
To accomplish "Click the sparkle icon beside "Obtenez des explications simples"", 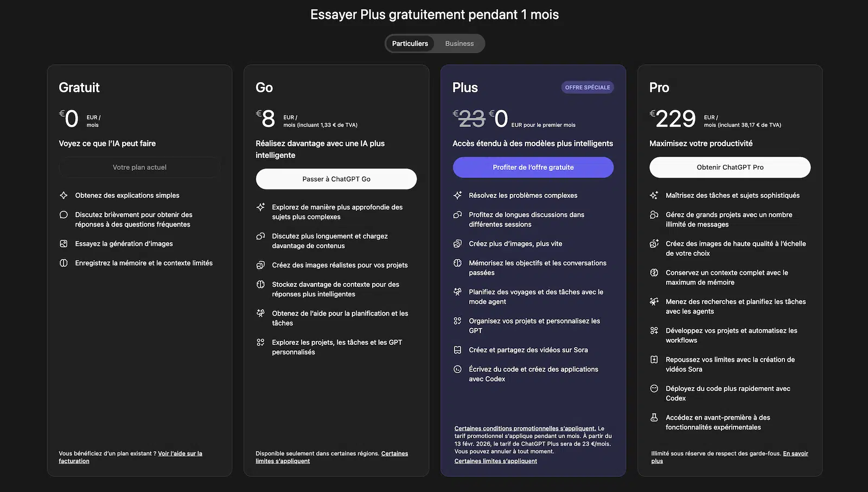I will pos(63,195).
